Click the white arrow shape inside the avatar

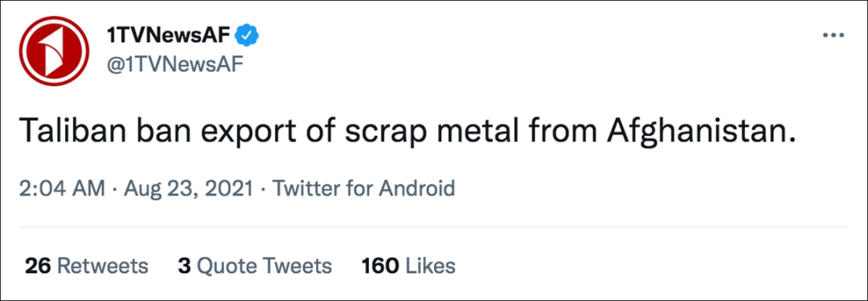[55, 51]
